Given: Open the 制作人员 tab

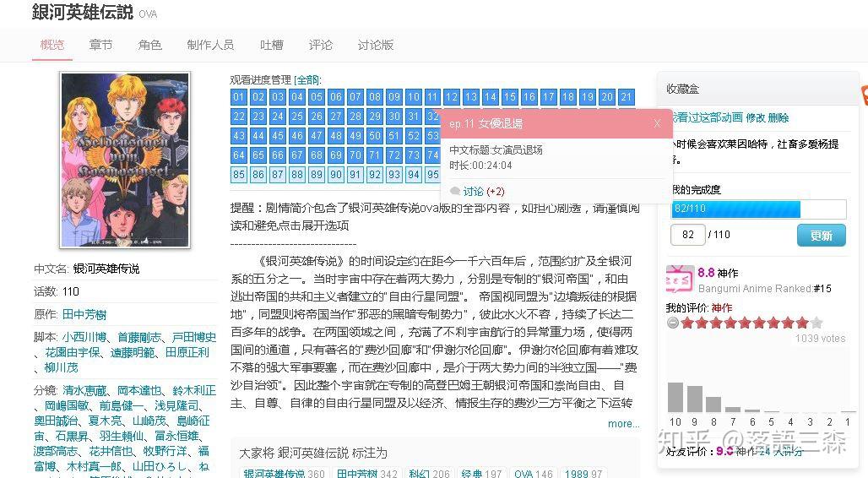Looking at the screenshot, I should point(210,45).
